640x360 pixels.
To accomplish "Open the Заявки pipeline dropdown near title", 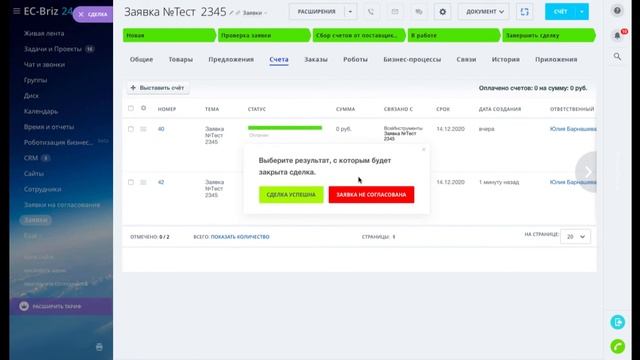I will pyautogui.click(x=255, y=13).
